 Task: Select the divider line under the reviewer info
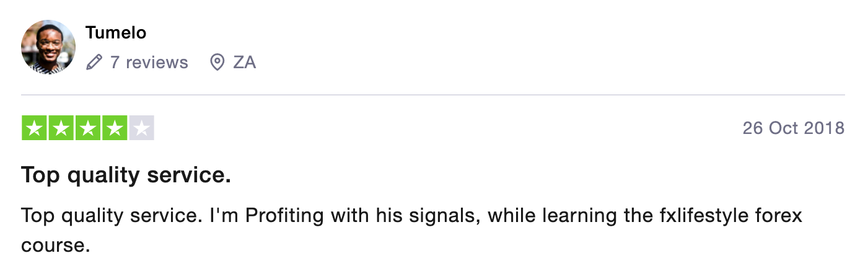coord(433,95)
